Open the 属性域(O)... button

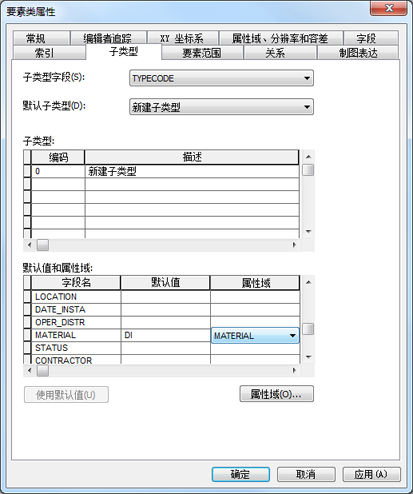tap(276, 394)
